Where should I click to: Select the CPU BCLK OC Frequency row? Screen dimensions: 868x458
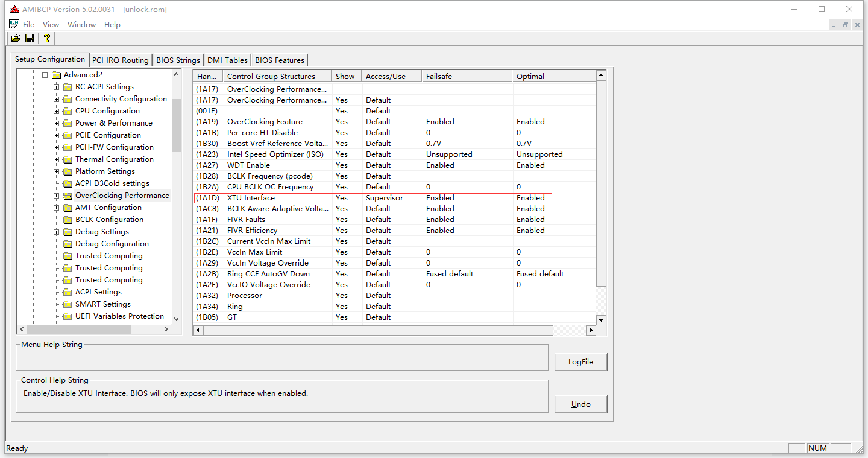[395, 187]
